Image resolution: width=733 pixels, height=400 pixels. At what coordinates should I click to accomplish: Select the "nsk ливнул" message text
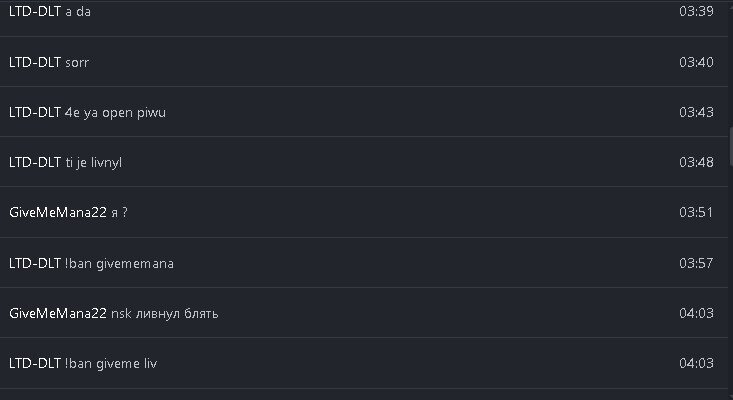click(x=165, y=313)
